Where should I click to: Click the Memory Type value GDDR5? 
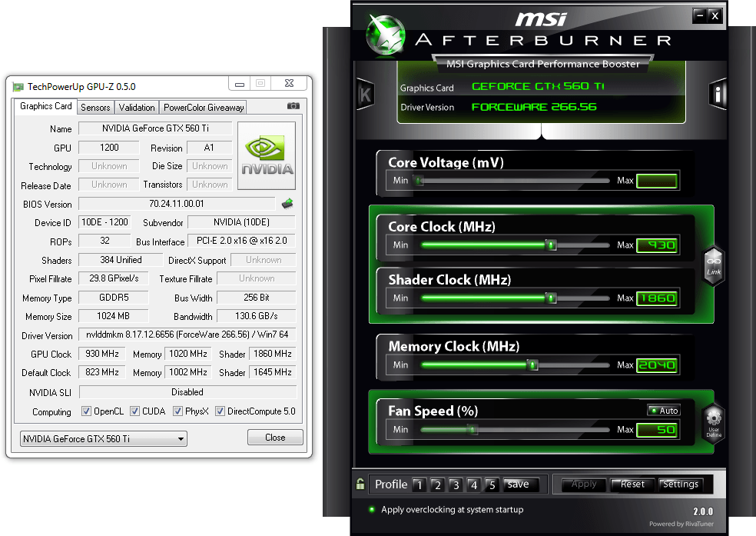114,298
